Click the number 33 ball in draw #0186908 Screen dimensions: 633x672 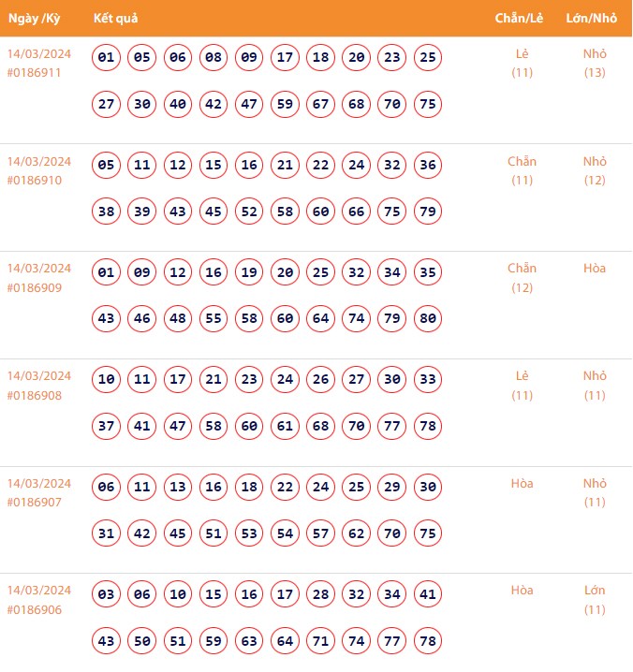tap(427, 380)
